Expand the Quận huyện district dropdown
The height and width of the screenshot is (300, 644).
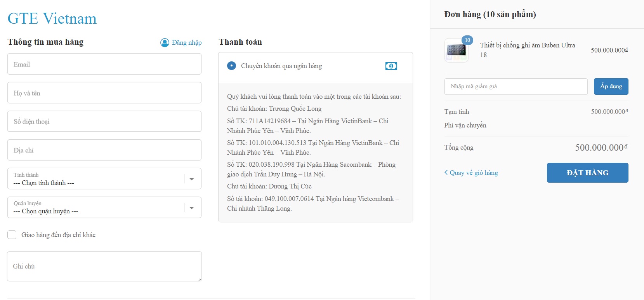click(104, 208)
